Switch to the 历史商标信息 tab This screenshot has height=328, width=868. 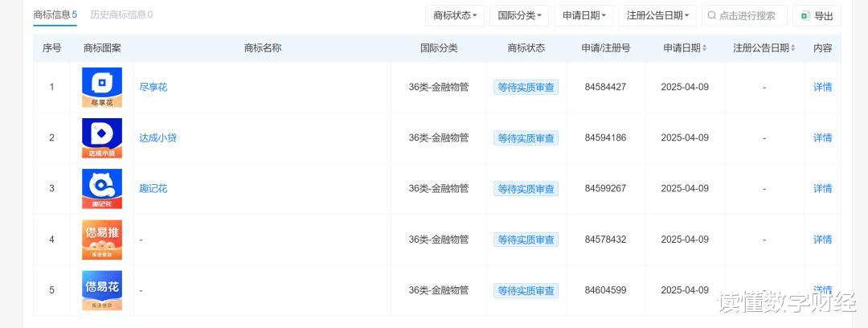(x=121, y=14)
